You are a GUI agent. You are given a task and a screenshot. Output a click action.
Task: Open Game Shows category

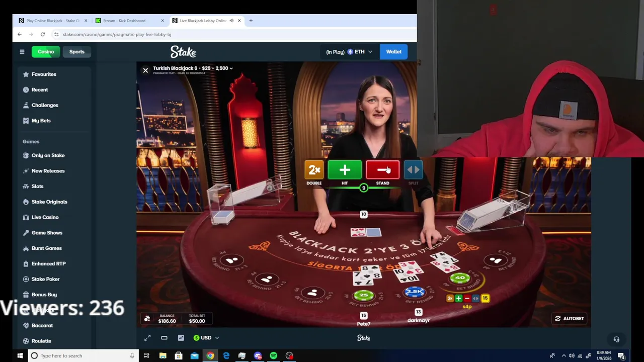pos(47,233)
